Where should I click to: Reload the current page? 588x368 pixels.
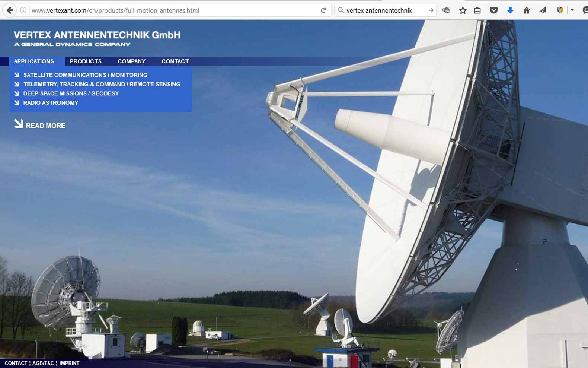[x=323, y=10]
